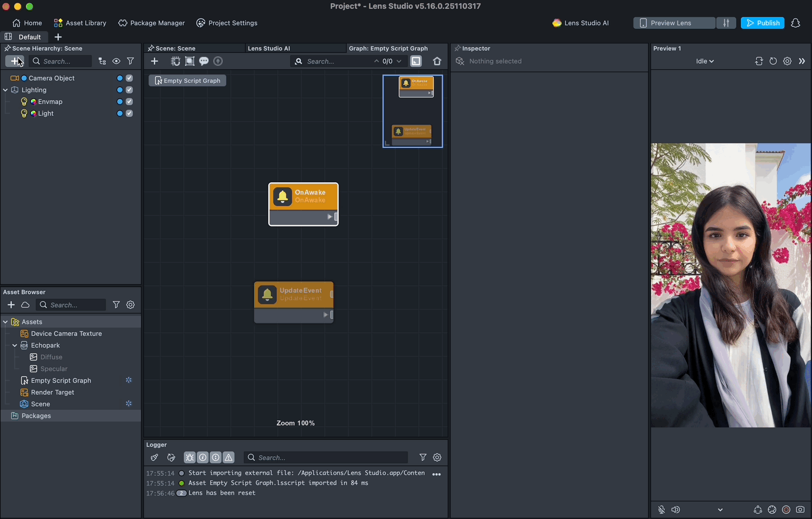Uncheck the Camera Object checkbox
812x519 pixels.
pos(129,78)
